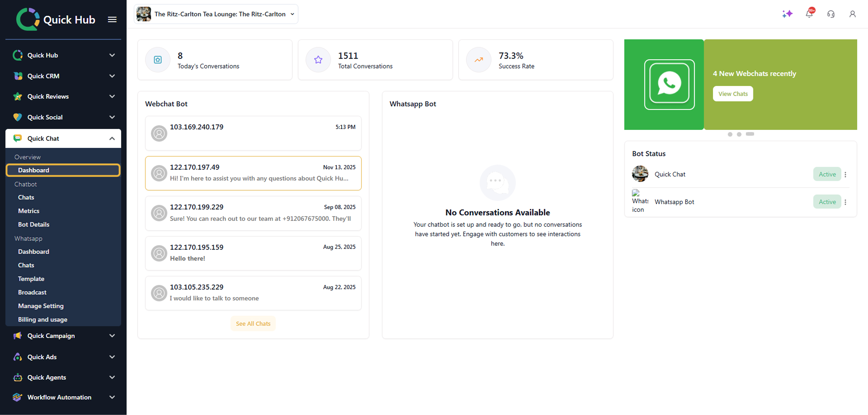Click the AI sparkle icon in header
This screenshot has width=868, height=415.
(787, 14)
